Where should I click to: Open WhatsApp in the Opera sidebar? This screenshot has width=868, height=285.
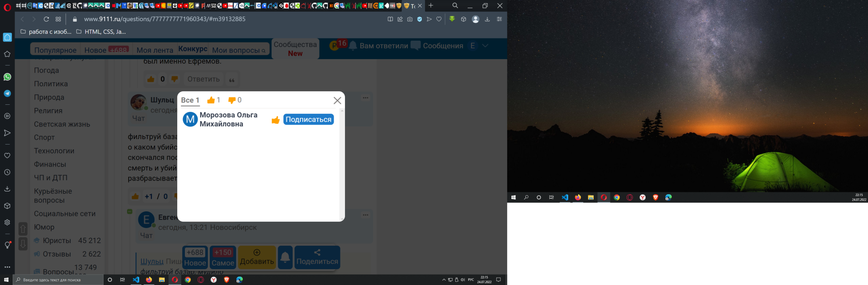tap(7, 77)
